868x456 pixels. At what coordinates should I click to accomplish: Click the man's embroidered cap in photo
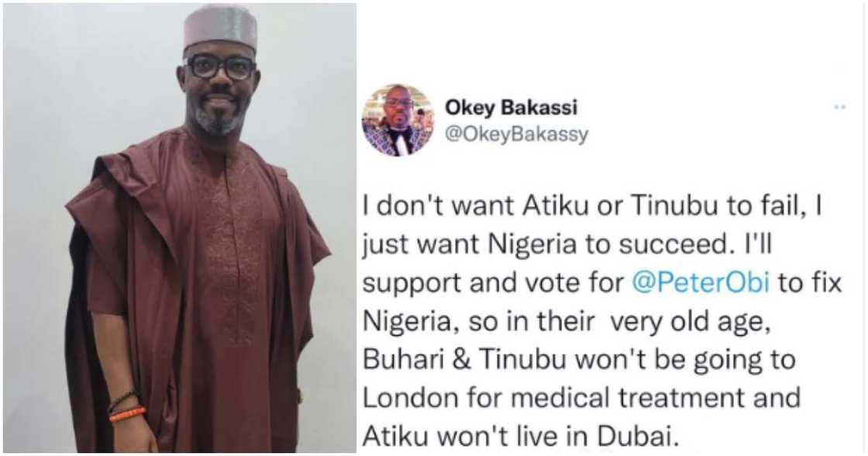(x=220, y=29)
